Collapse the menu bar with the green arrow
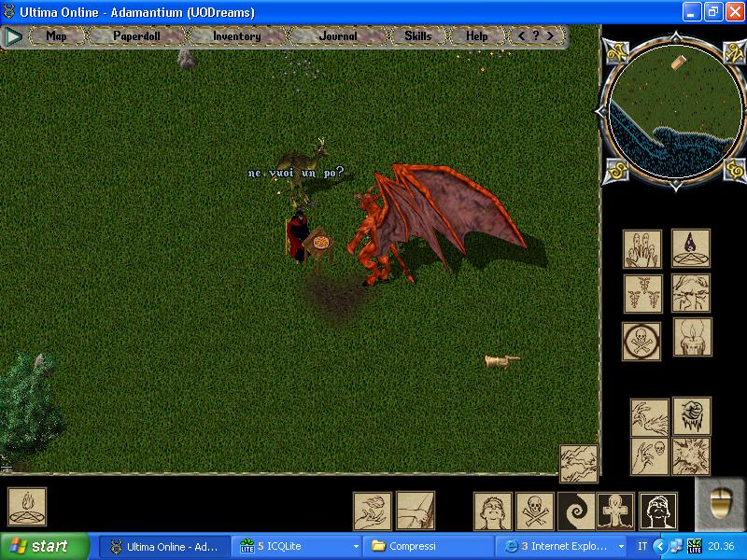Screen dimensions: 747x560 (12, 36)
